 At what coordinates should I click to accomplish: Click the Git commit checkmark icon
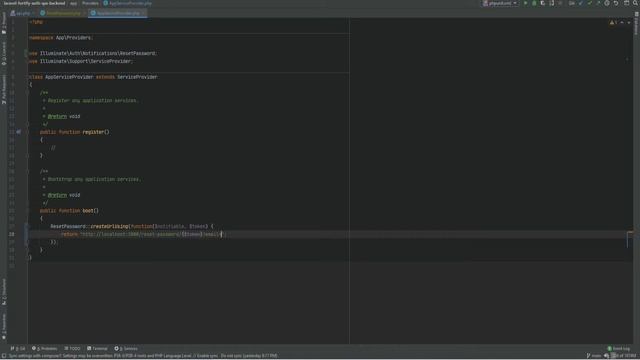pyautogui.click(x=589, y=3)
